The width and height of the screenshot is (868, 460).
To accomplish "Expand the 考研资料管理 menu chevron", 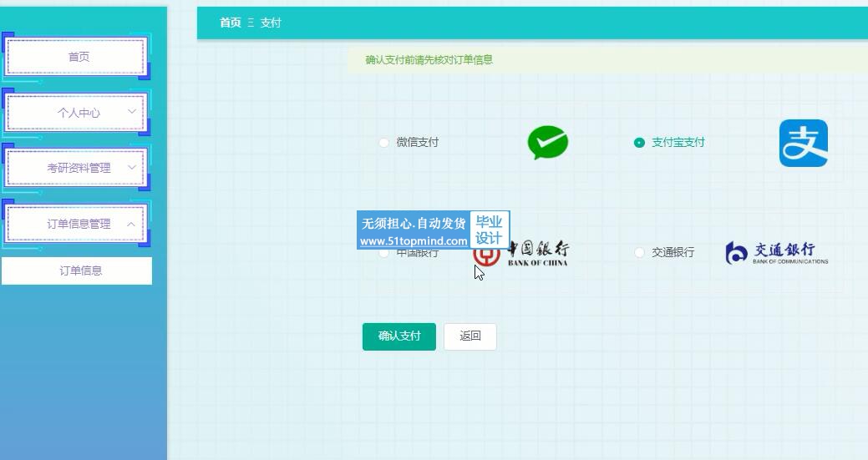I will click(132, 167).
